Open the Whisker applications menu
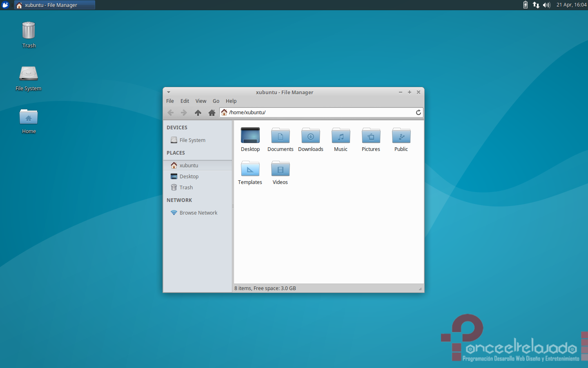Screen dimensions: 588x368 pos(5,5)
